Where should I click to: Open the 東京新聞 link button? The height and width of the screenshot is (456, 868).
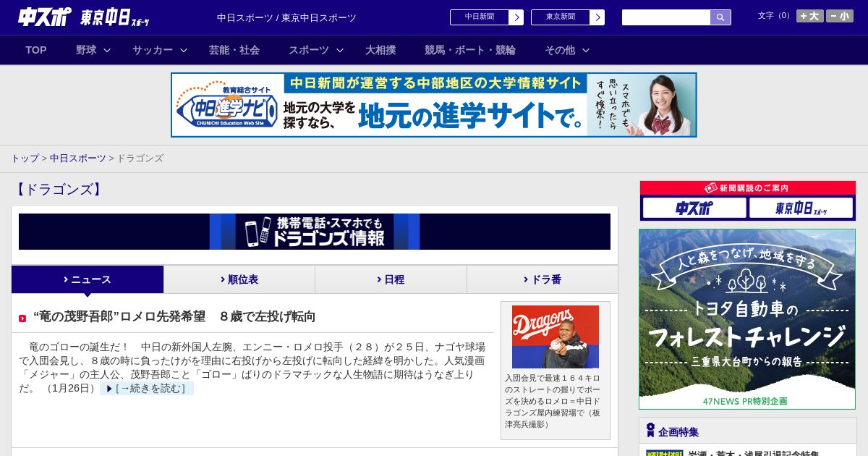[x=561, y=17]
